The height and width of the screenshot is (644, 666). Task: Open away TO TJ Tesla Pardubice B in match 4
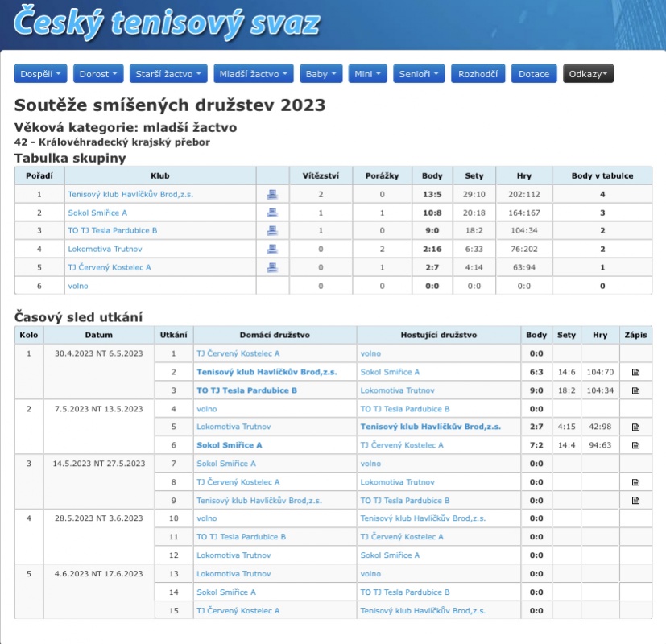[405, 409]
